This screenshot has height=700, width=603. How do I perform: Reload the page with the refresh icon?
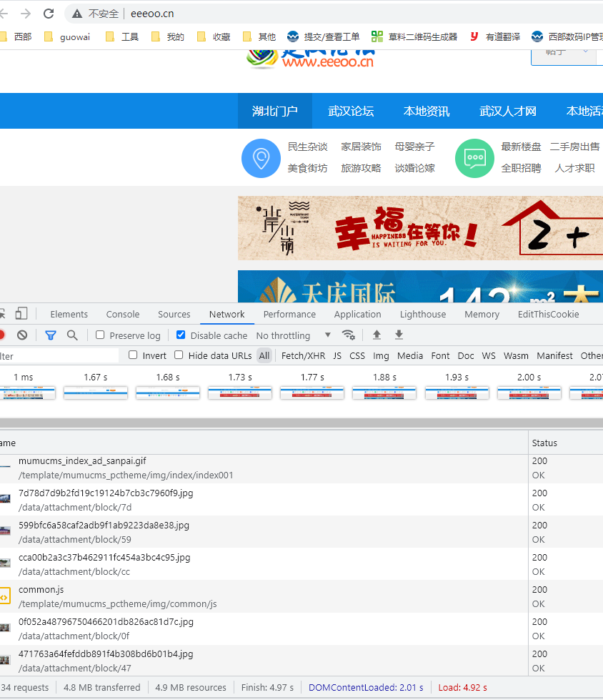[x=49, y=14]
